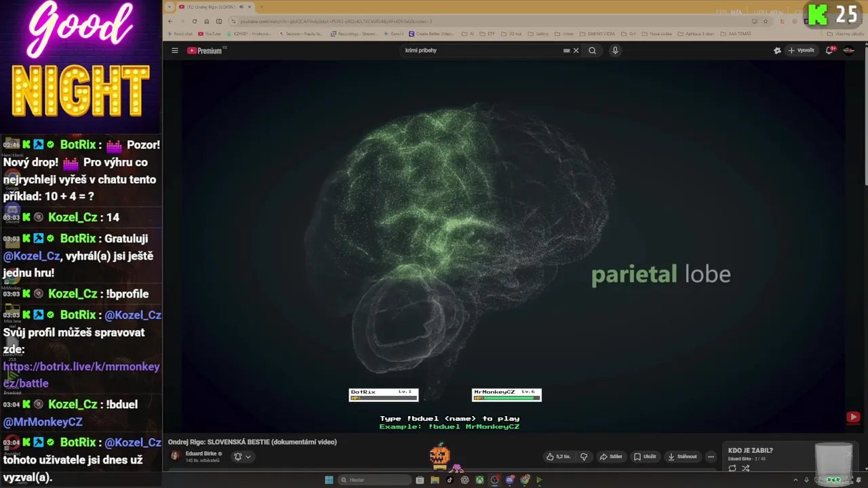868x488 pixels.
Task: Click the Stáhnout download button
Action: tap(682, 457)
